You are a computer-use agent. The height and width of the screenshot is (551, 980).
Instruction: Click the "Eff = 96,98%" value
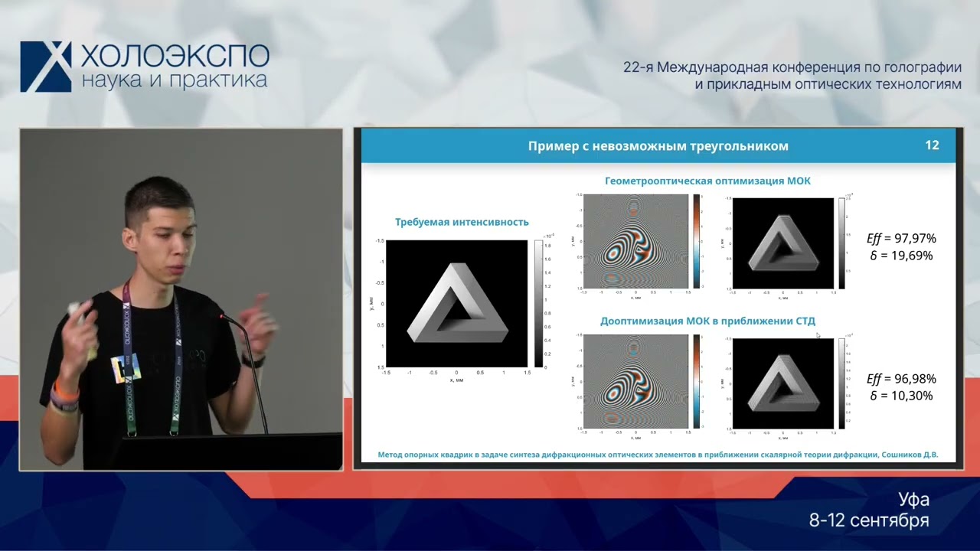[901, 379]
